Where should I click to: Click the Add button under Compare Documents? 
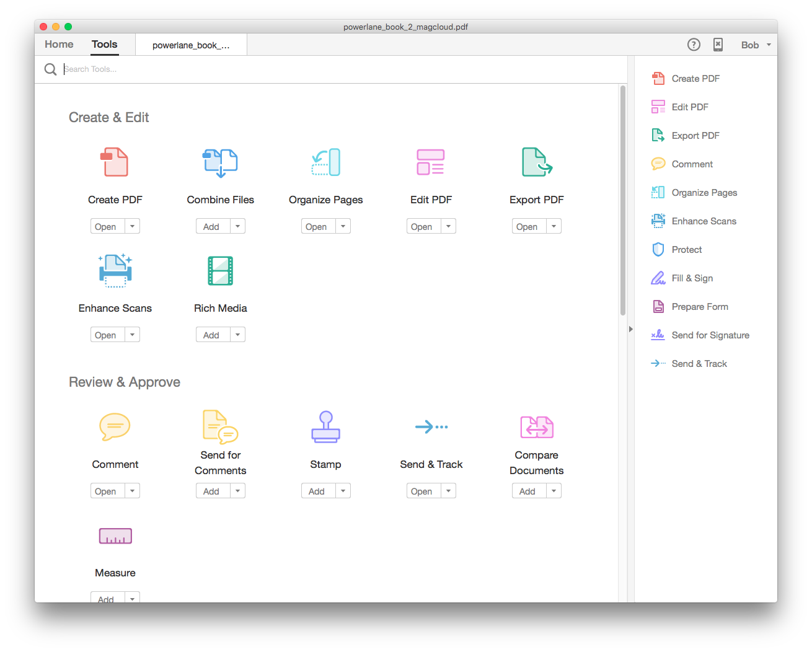529,491
